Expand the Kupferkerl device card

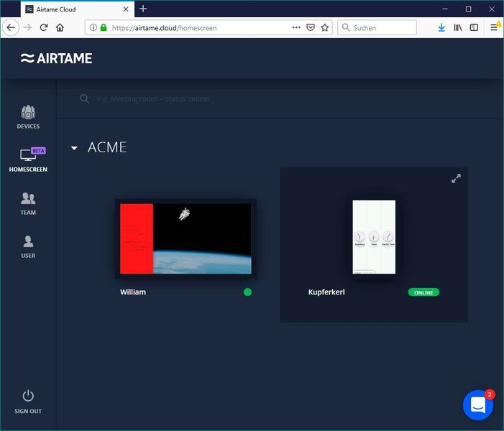[456, 179]
